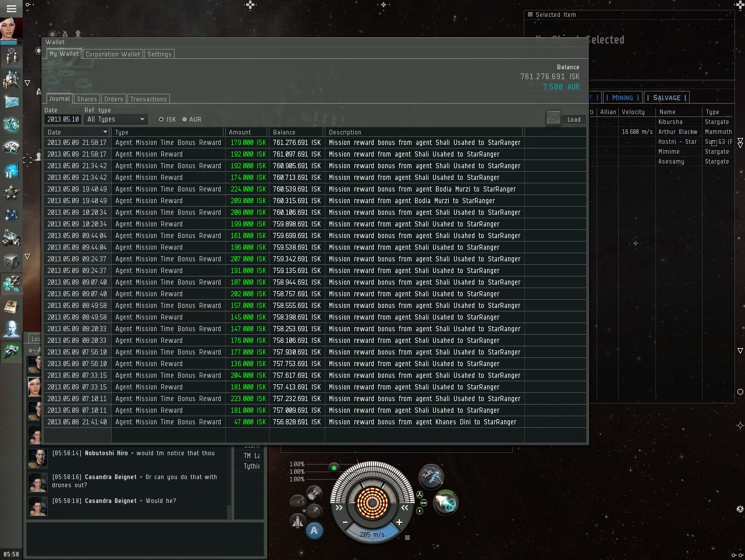
Task: Open the Market icon in the Neocom
Action: point(11,147)
